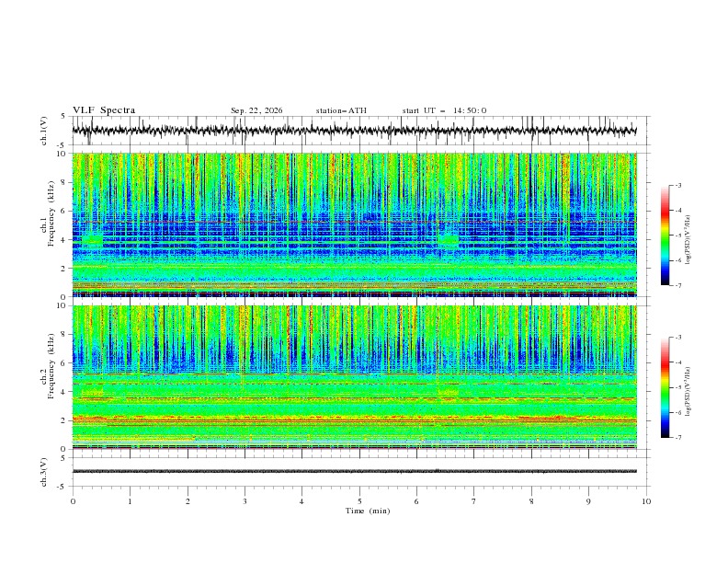Click the 7 minute tick on time axis
Image resolution: width=728 pixels, height=563 pixels.
tap(474, 501)
